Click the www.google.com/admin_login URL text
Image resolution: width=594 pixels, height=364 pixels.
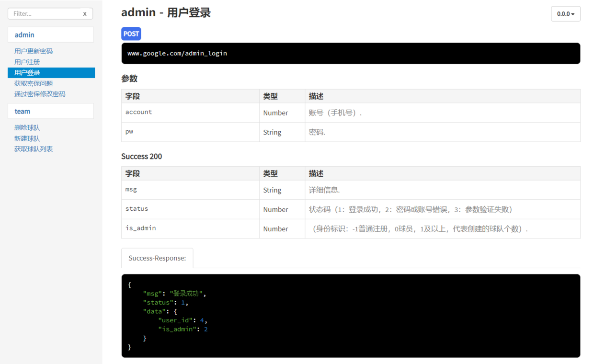(177, 53)
